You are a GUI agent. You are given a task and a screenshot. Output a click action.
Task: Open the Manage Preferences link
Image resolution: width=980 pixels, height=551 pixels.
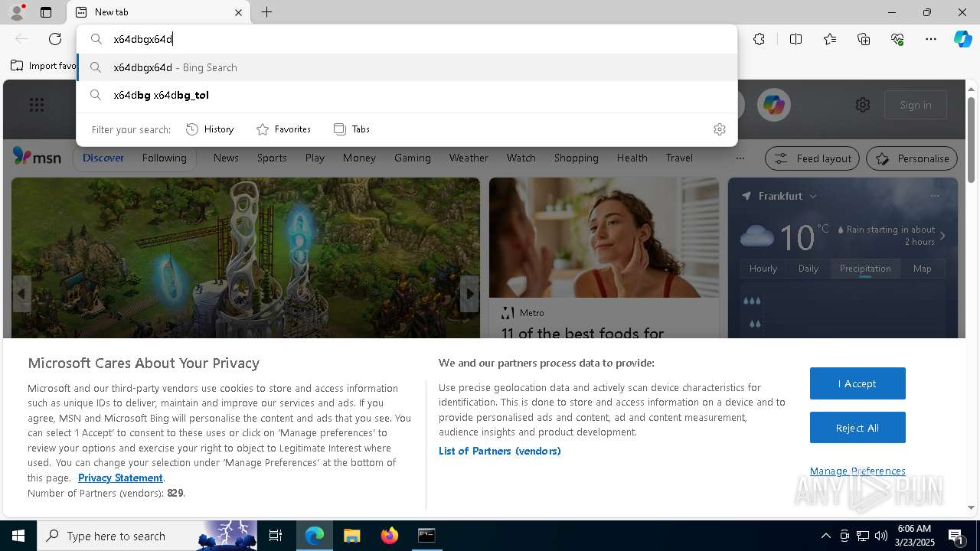857,471
